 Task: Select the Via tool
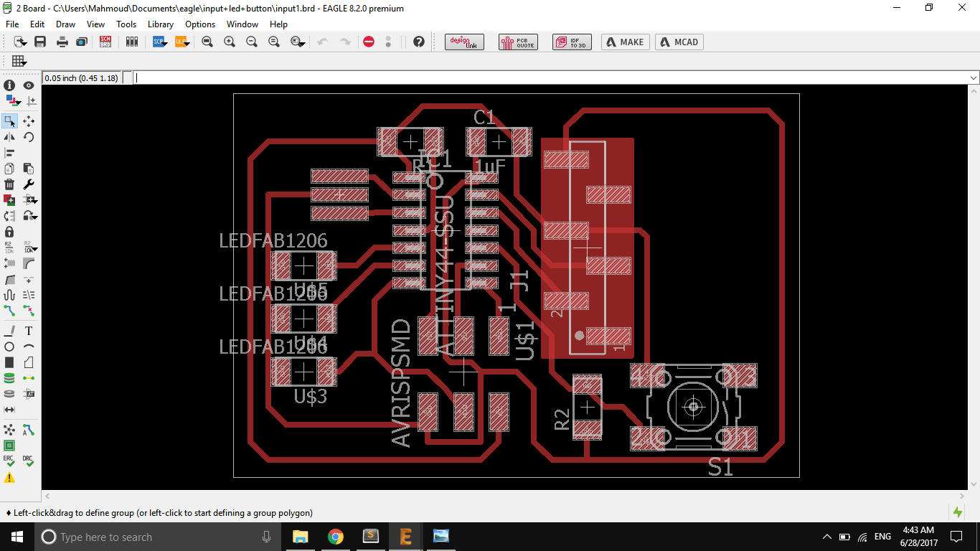[9, 378]
